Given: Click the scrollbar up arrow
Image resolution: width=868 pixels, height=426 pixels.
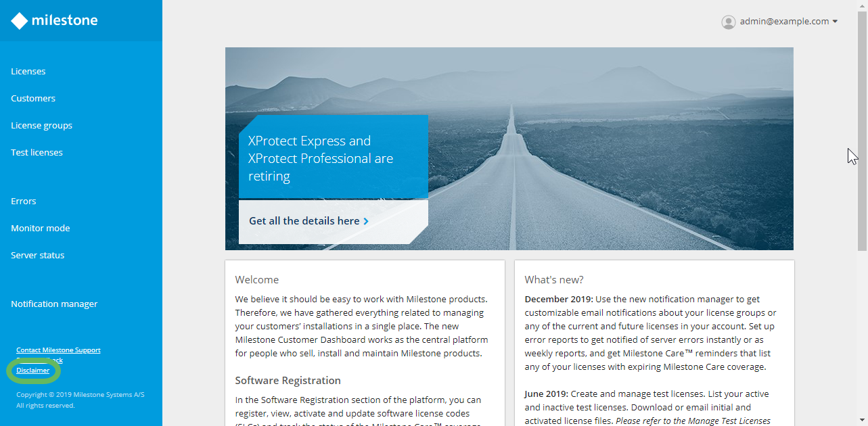Looking at the screenshot, I should click(x=862, y=5).
